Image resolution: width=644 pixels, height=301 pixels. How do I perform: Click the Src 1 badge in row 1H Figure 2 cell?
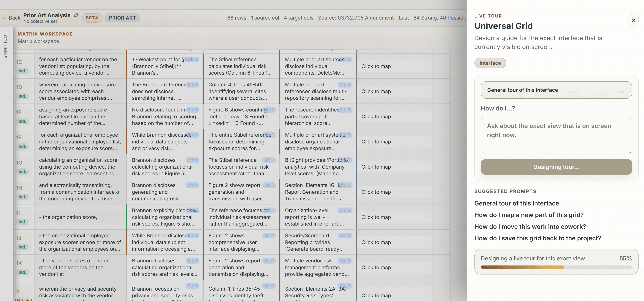[269, 185]
